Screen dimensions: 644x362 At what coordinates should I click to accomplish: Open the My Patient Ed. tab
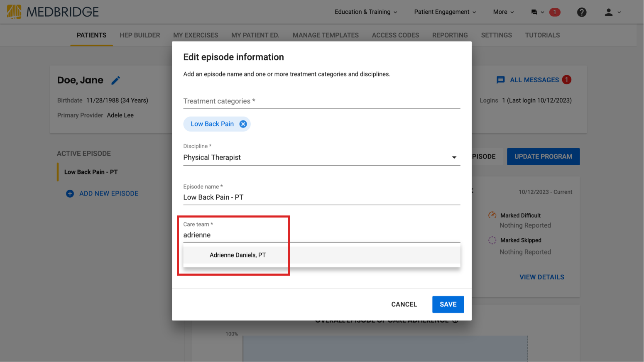(255, 35)
